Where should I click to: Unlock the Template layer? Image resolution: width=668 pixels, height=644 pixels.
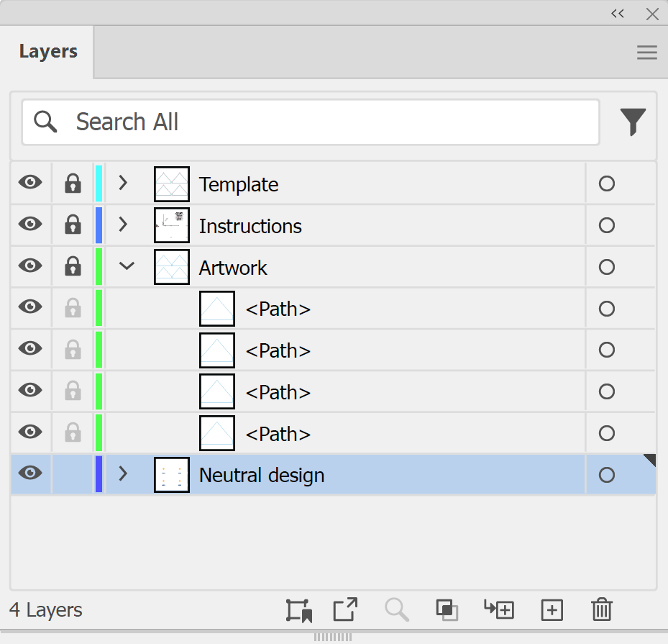point(73,183)
